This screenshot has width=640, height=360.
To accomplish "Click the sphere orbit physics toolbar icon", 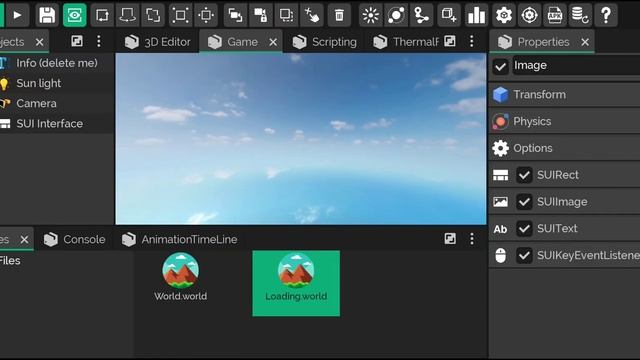I will [396, 16].
